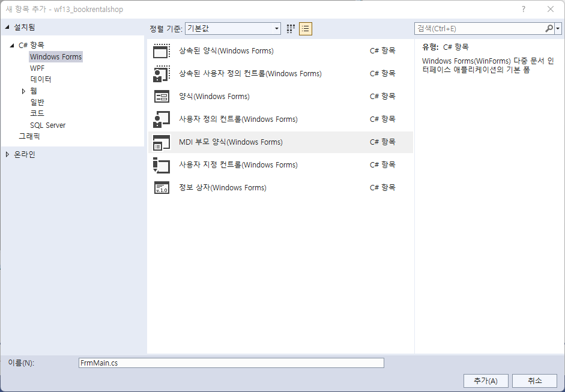Click the 취소 button

pos(535,381)
